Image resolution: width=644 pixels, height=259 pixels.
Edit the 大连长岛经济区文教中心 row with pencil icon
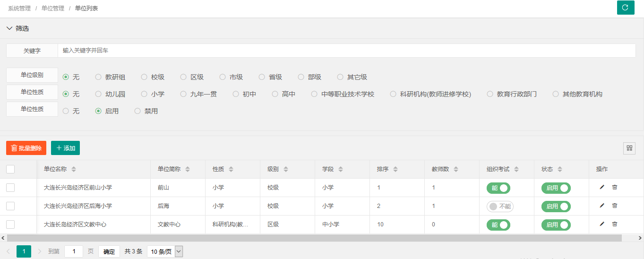[602, 224]
